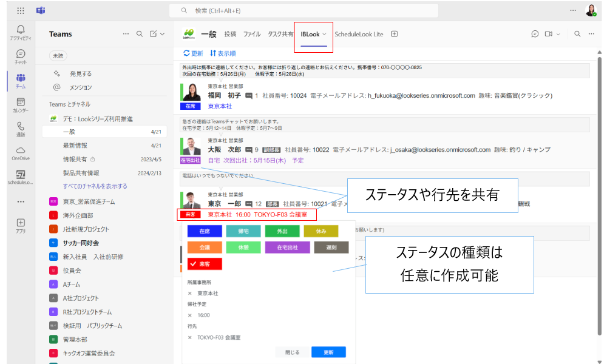Click 福岡 初子 profile photo
The width and height of the screenshot is (607, 364).
pos(192,92)
